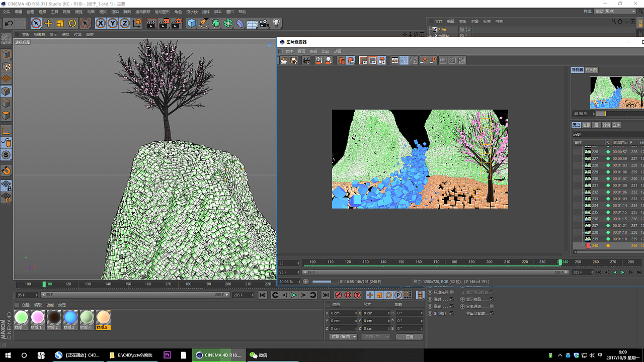Screen dimensions: 644x362
Task: Toggle the 环境光照 checkbox
Action: point(452,292)
